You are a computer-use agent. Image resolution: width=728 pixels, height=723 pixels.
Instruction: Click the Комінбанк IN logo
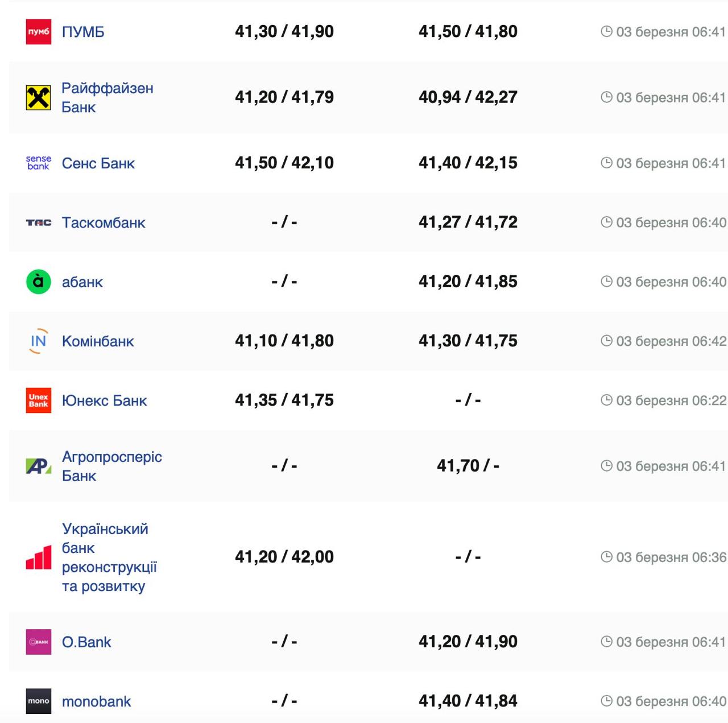(x=39, y=341)
